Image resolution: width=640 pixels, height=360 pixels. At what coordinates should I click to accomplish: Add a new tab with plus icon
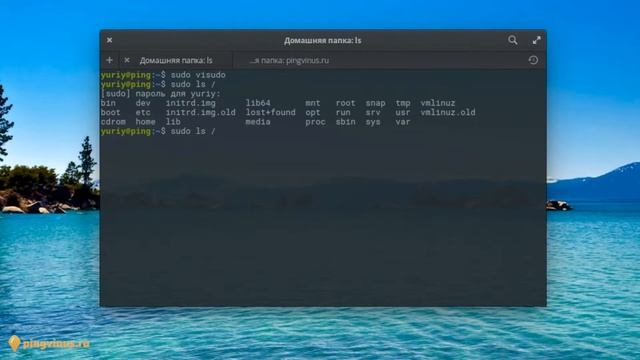pos(109,60)
